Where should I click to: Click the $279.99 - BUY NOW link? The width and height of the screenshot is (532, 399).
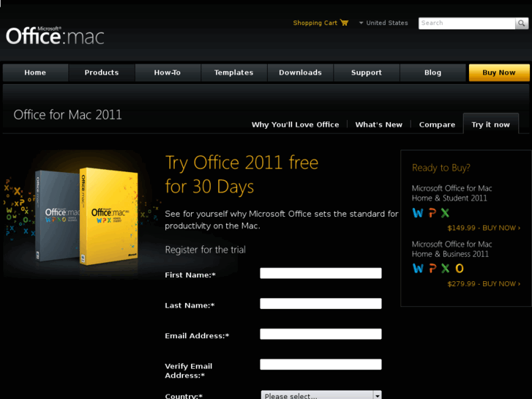click(484, 283)
